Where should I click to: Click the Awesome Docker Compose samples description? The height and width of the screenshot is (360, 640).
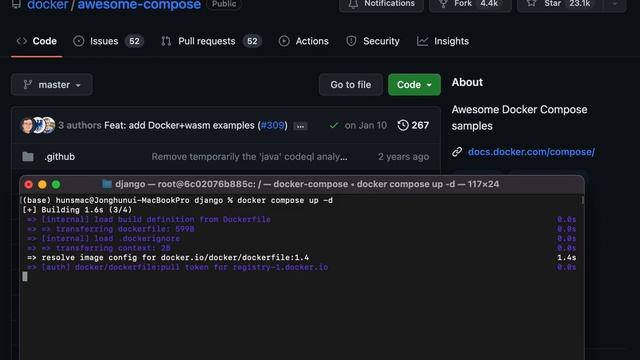click(x=519, y=118)
